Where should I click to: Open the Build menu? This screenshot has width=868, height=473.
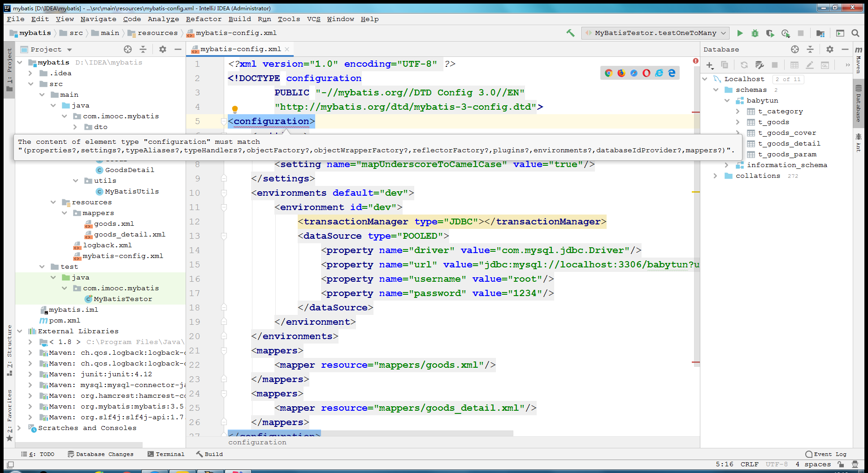(239, 19)
